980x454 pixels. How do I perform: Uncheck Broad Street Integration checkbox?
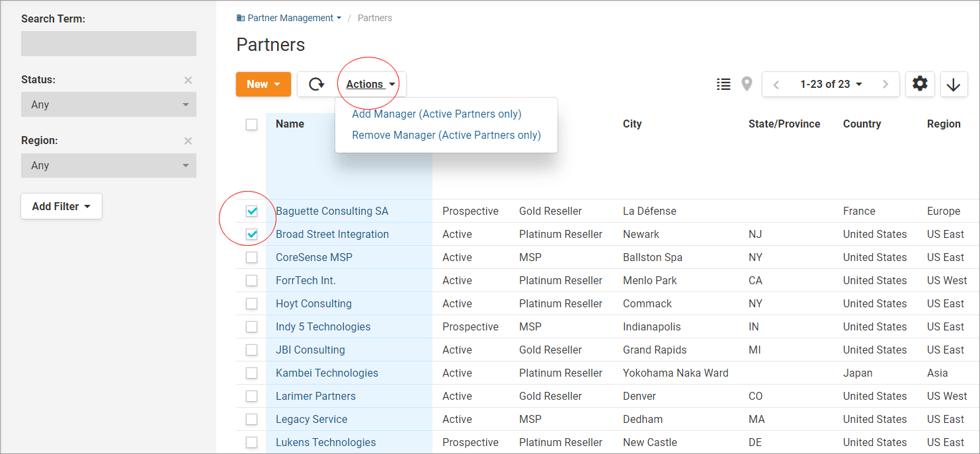click(x=251, y=234)
